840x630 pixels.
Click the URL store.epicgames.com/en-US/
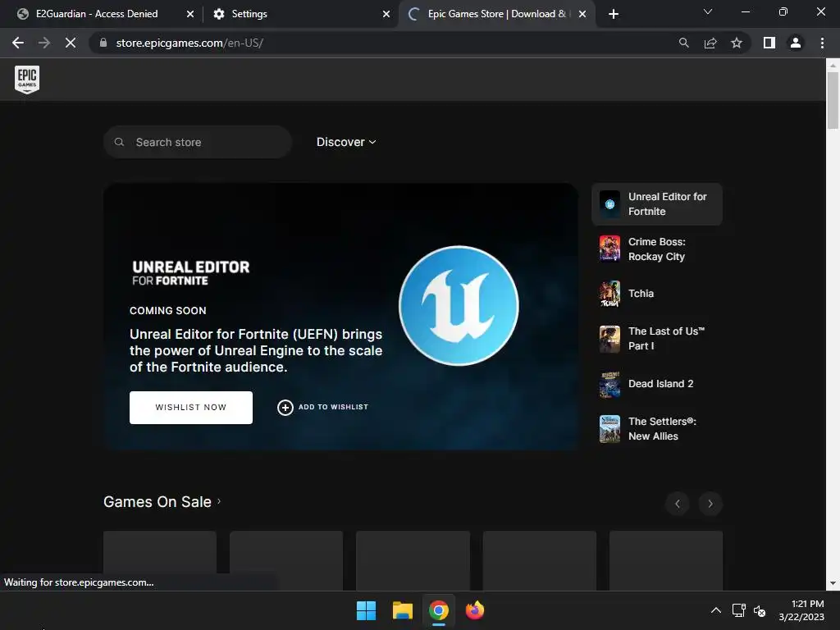click(189, 43)
